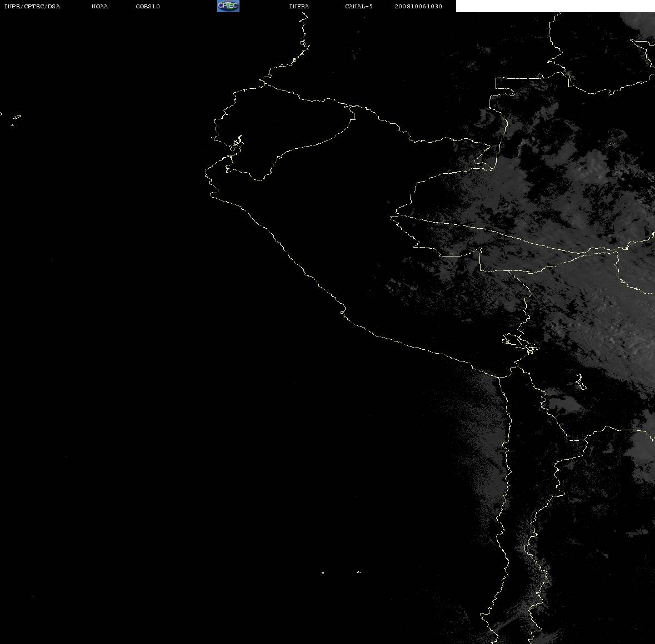Click the Ecuador-Colombia border at the Pacific coast
Screen dimensions: 655x644
[263, 83]
